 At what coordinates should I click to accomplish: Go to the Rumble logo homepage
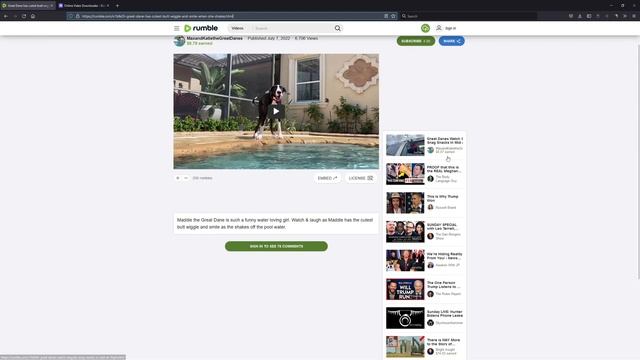[x=201, y=28]
